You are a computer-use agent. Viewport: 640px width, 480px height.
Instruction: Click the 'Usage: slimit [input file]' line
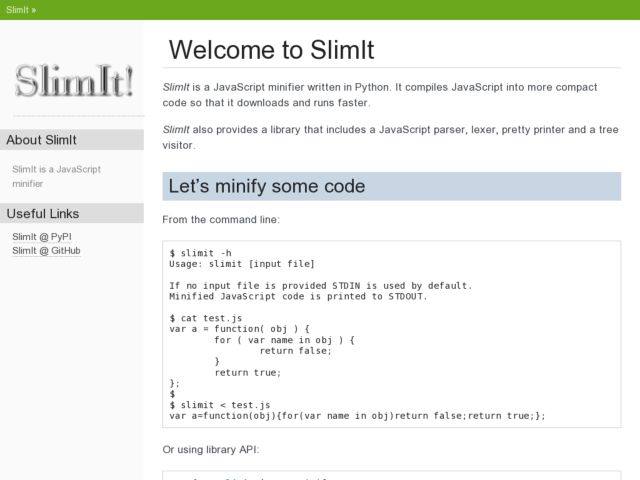point(242,264)
